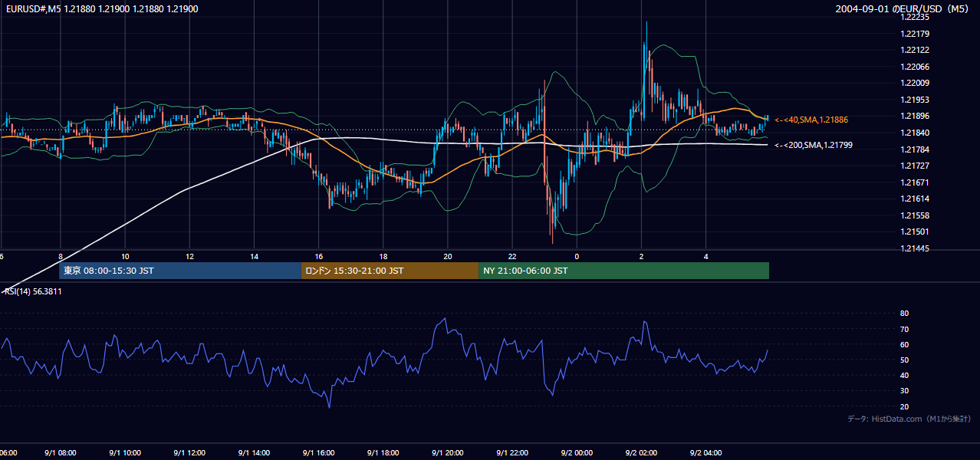Click price axis value 1.22066
This screenshot has width=980, height=460.
tap(915, 67)
